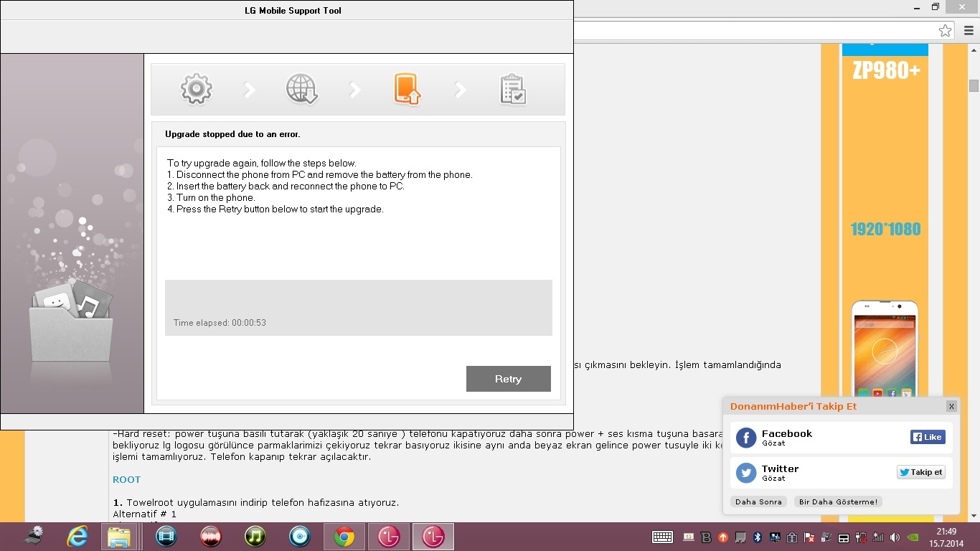The image size is (980, 551).
Task: Click the LG Mobile Support Tool title bar
Action: coord(287,10)
